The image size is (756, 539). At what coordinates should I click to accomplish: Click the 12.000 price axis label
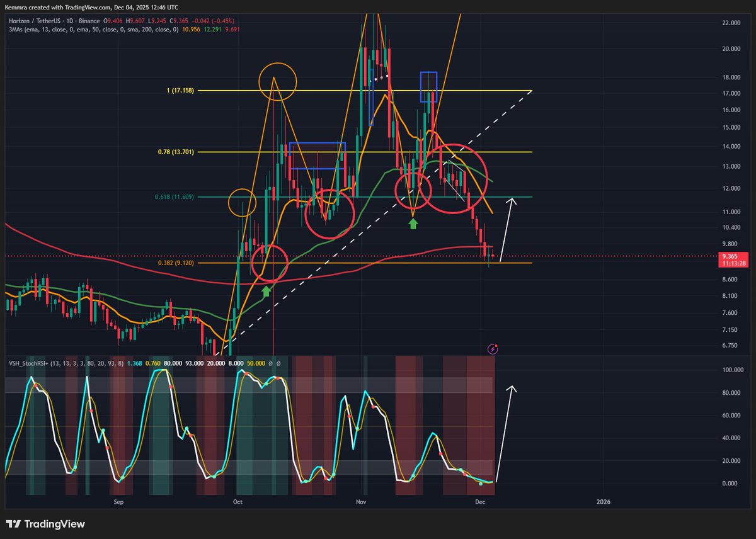pos(732,188)
